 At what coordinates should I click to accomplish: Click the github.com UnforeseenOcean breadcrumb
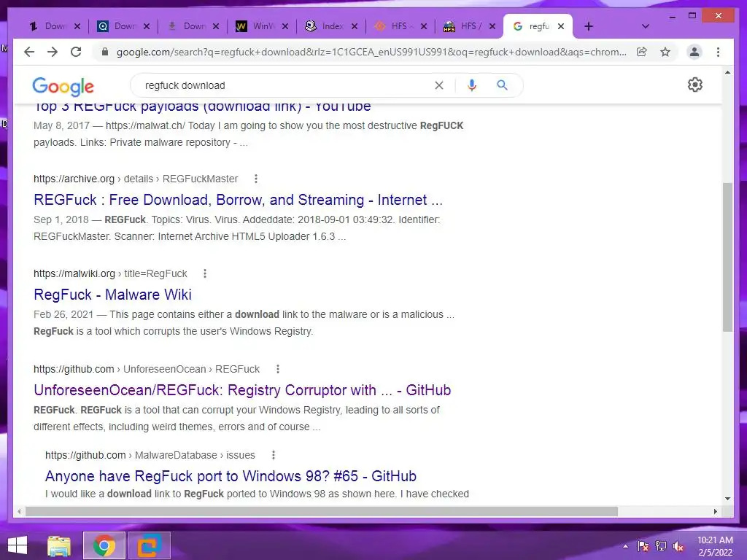click(x=146, y=369)
